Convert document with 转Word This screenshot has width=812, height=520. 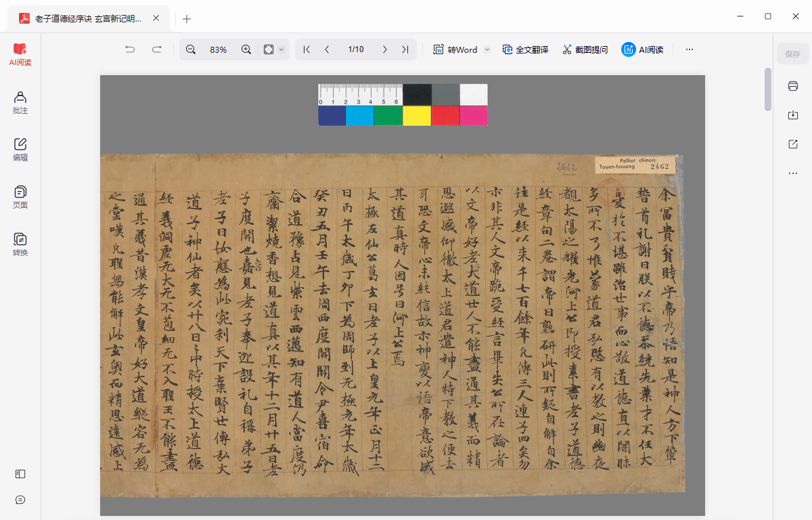click(x=455, y=49)
